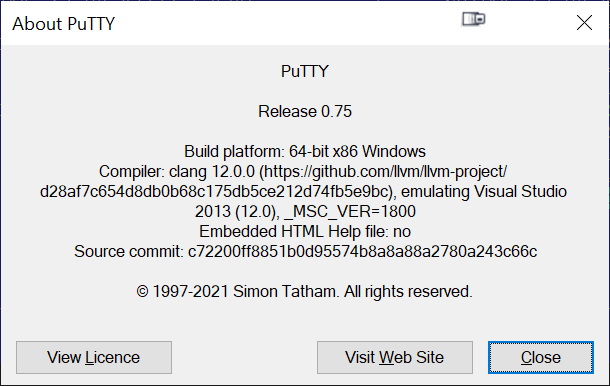Dismiss dialog with the Close button
Image resolution: width=610 pixels, height=386 pixels.
[541, 357]
